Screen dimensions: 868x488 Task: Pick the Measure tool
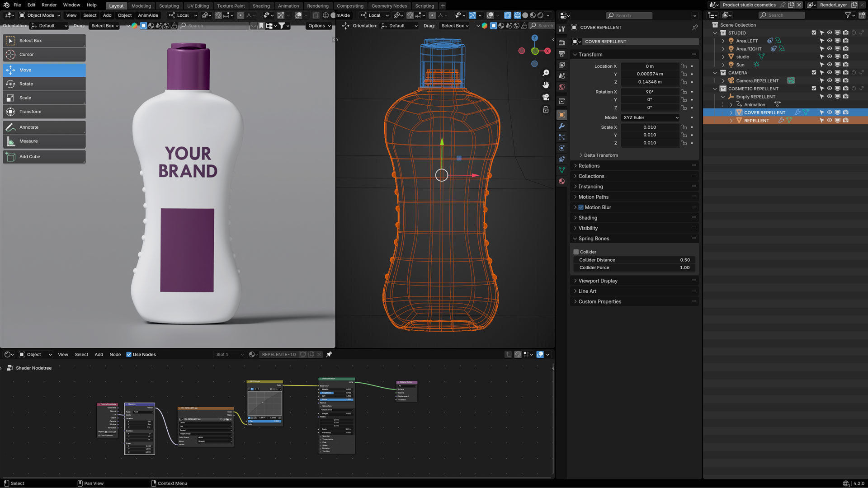pos(44,141)
